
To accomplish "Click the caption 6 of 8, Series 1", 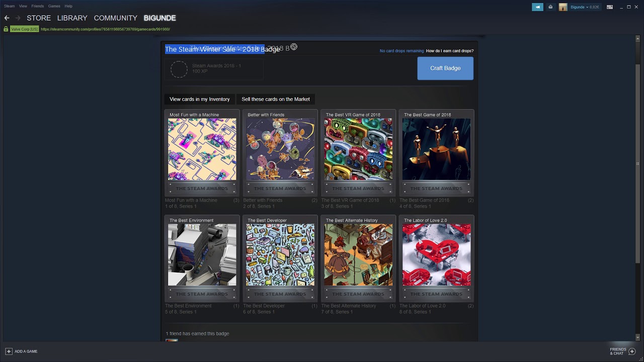I will coord(259,312).
